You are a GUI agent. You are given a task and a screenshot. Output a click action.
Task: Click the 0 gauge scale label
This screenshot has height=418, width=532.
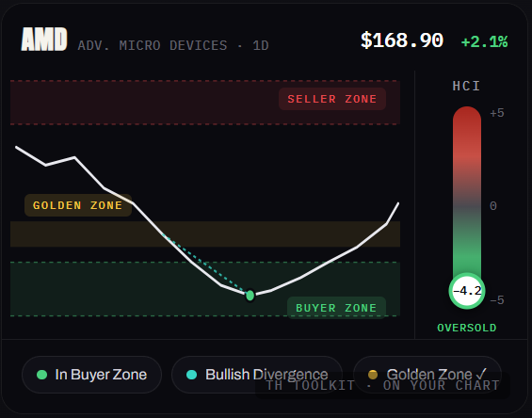click(493, 206)
